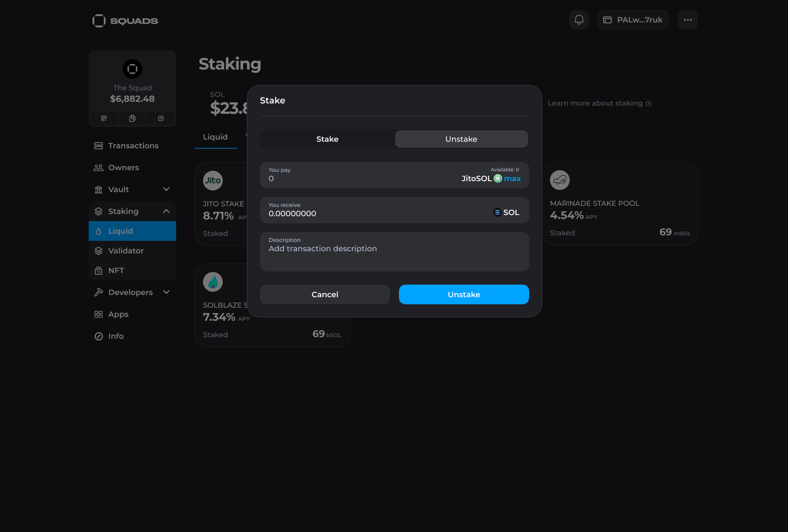
Task: Expand the Developers sidebar section
Action: click(166, 292)
